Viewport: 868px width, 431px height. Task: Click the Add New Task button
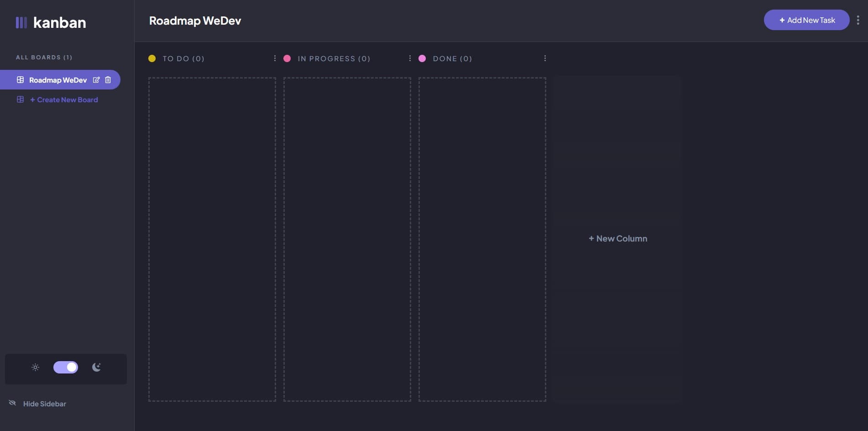pos(806,20)
